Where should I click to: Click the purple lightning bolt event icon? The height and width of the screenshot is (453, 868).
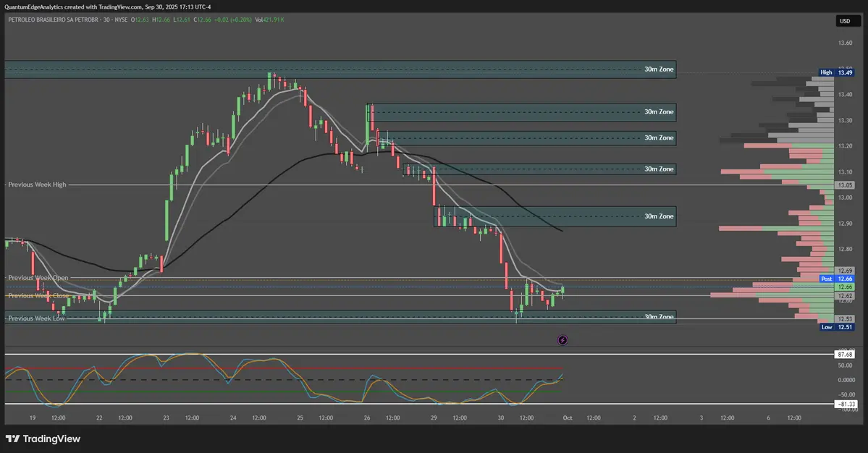[x=562, y=340]
